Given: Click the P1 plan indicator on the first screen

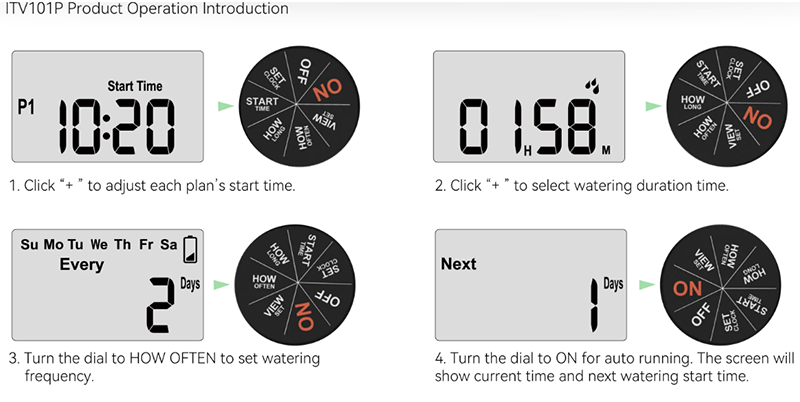Looking at the screenshot, I should click(x=26, y=105).
